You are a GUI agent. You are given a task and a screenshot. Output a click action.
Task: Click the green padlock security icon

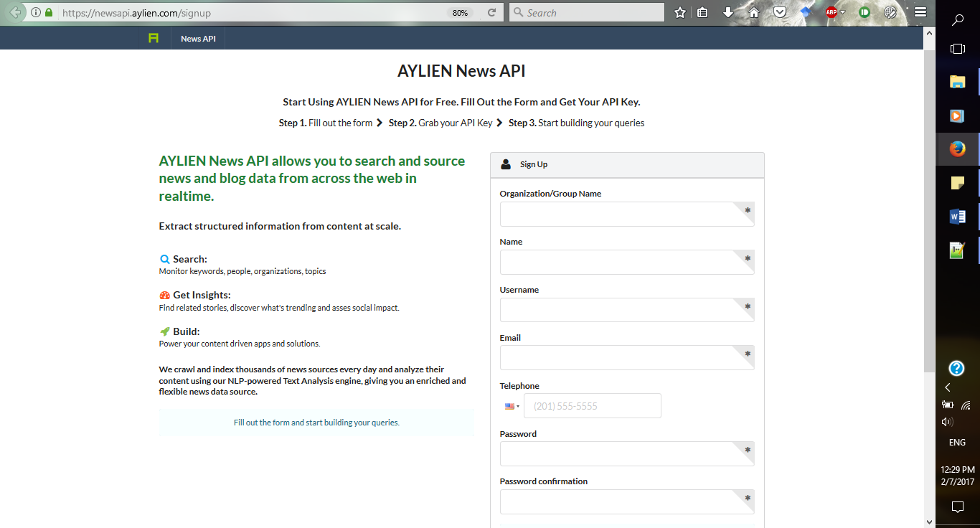pyautogui.click(x=49, y=13)
